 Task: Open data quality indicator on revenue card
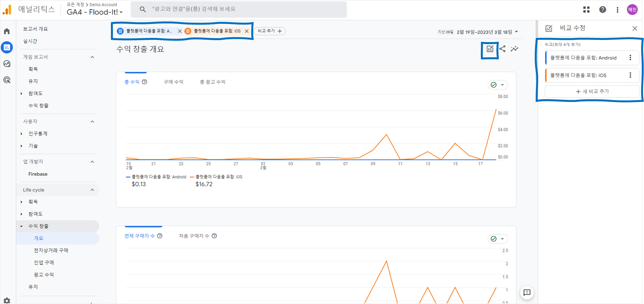498,85
